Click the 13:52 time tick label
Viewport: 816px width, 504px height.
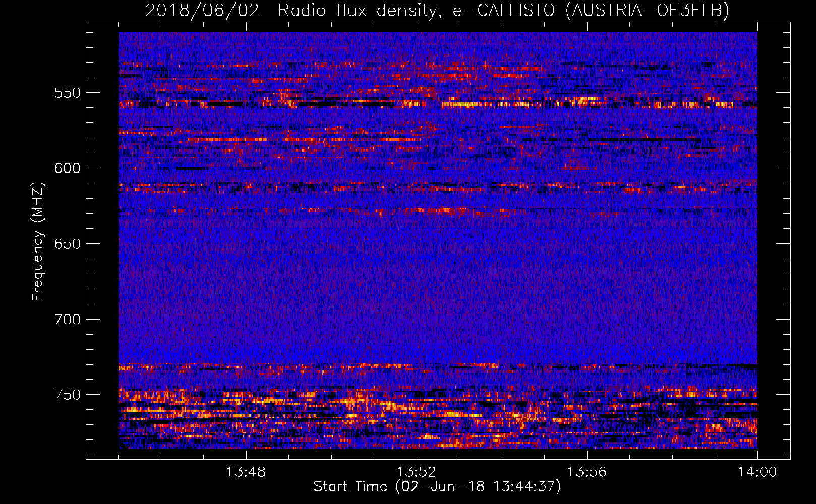[x=416, y=472]
